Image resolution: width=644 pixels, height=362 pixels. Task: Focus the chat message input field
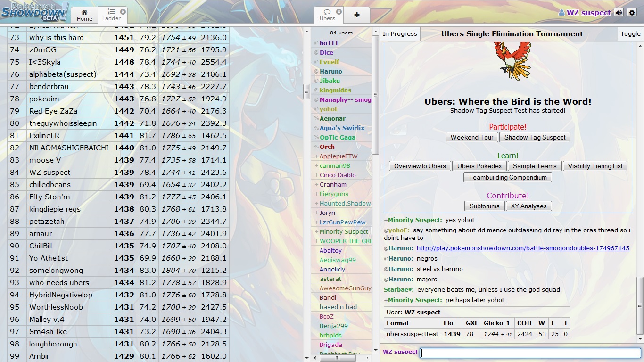(530, 353)
